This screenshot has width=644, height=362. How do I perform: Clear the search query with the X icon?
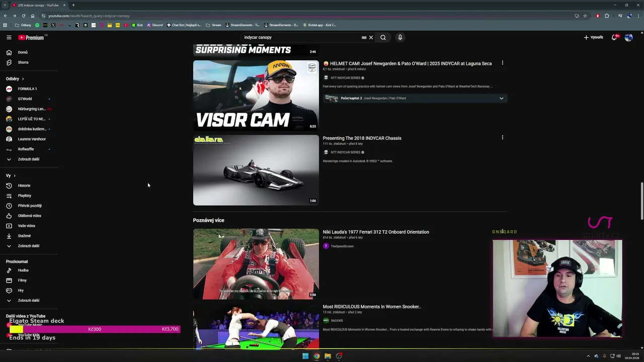[x=371, y=37]
